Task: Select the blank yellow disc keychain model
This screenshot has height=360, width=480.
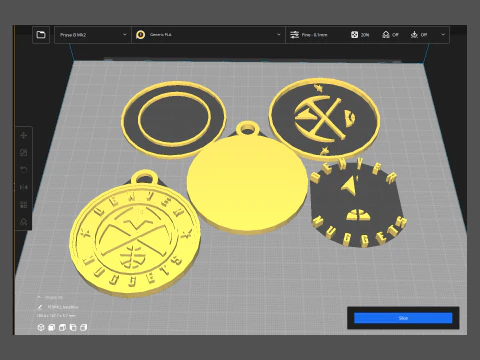Action: coord(247,182)
